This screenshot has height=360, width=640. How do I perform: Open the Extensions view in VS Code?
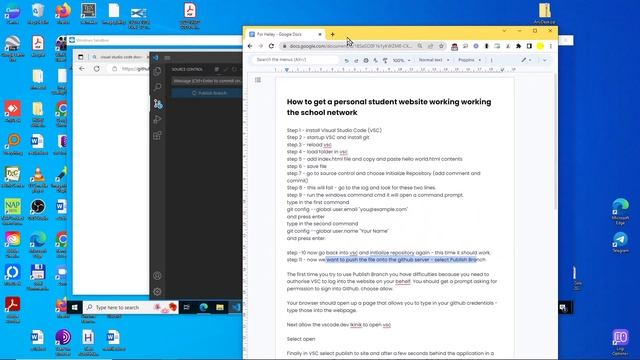[x=158, y=136]
